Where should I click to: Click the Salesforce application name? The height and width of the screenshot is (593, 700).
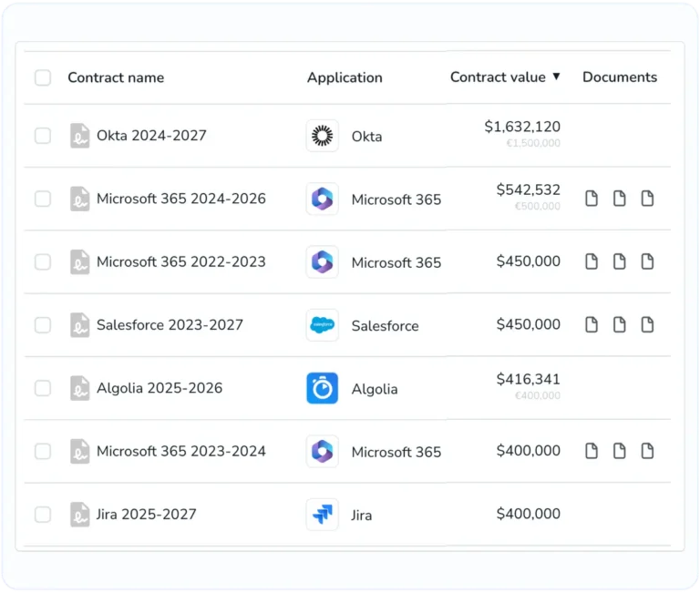click(x=386, y=326)
